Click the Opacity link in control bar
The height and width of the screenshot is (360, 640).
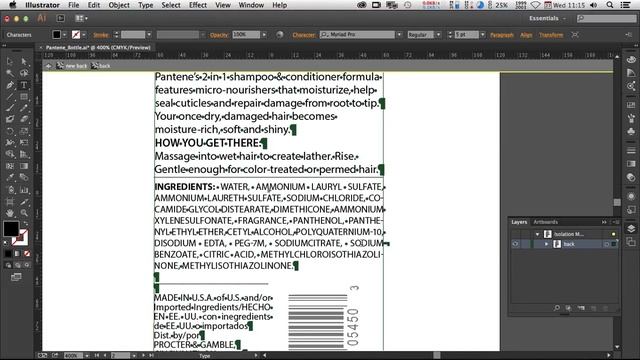[x=219, y=35]
